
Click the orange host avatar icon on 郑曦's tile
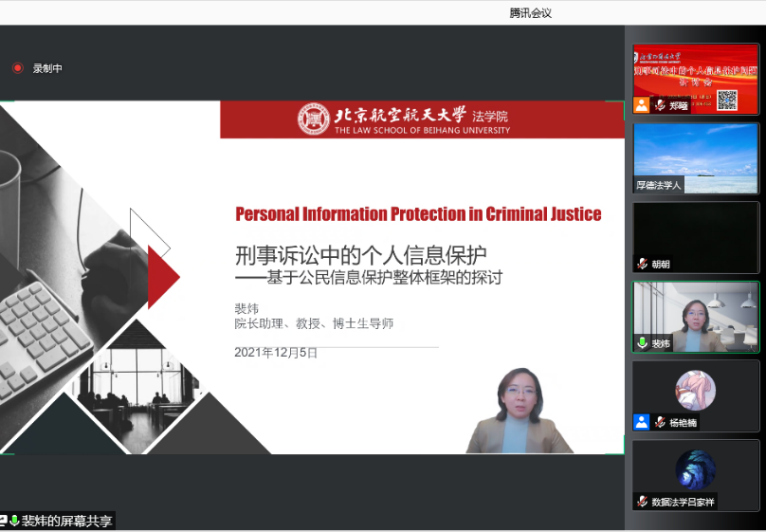click(642, 105)
